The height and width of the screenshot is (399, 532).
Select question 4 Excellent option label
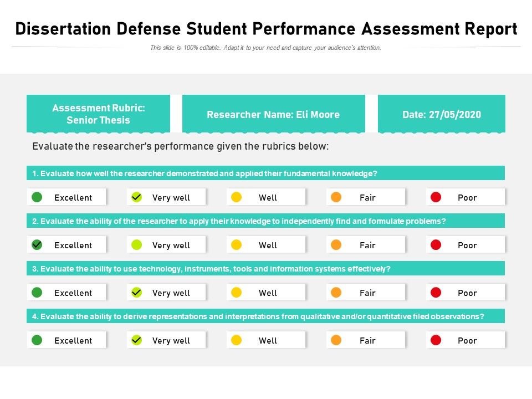coord(73,340)
